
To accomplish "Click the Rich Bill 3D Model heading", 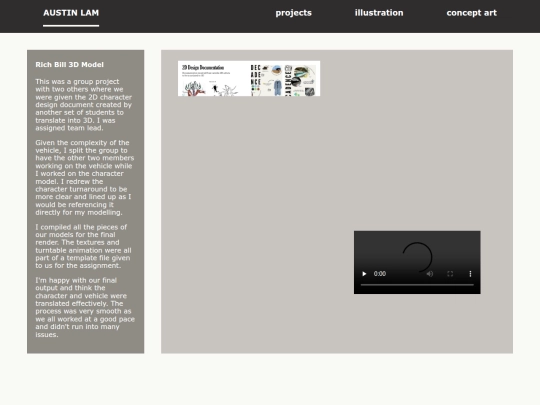I will tap(70, 65).
